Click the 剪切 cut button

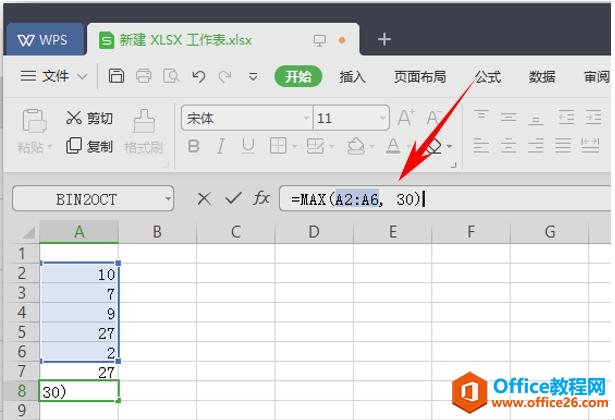pos(89,118)
